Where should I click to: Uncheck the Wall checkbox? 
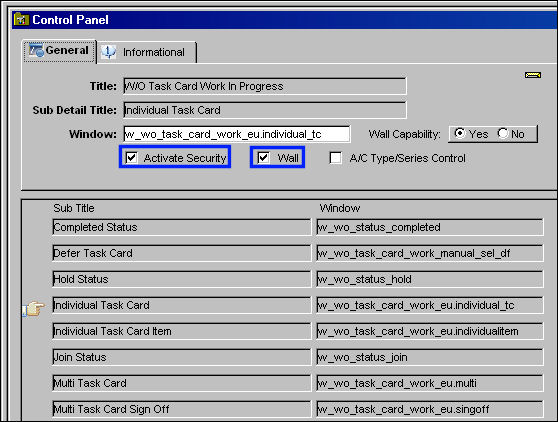[263, 157]
